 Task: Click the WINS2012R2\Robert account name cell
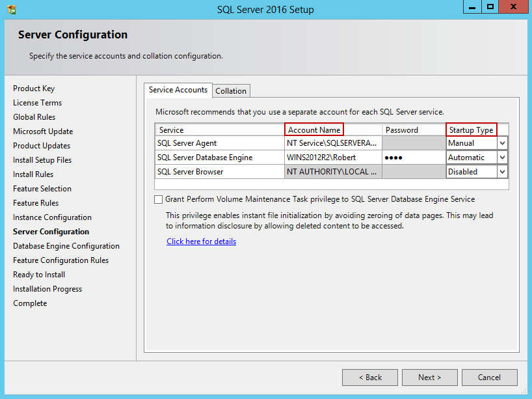pos(333,157)
